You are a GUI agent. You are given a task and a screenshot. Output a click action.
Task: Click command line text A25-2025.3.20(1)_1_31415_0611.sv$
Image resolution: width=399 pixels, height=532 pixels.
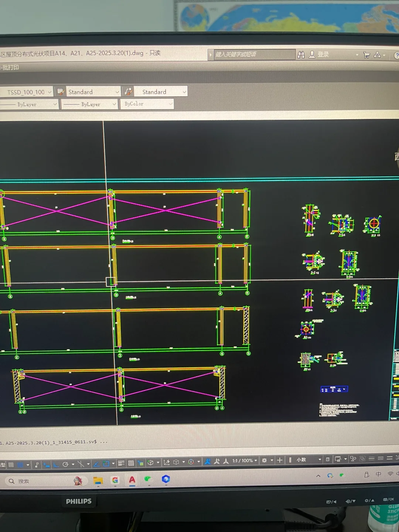click(x=51, y=442)
